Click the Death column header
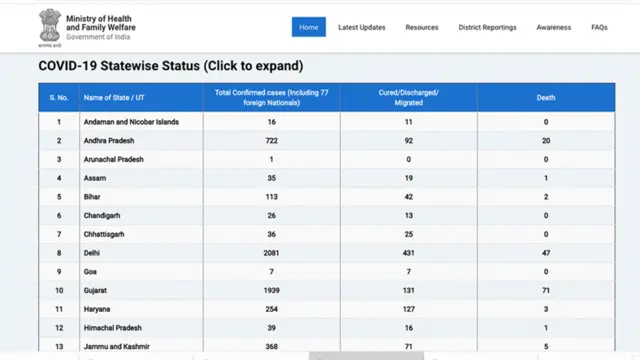The image size is (640, 360). point(546,98)
